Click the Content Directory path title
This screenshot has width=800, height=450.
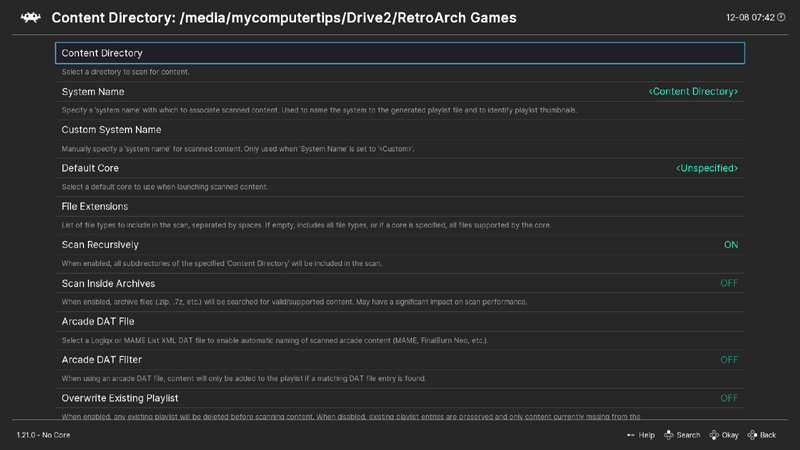(284, 18)
